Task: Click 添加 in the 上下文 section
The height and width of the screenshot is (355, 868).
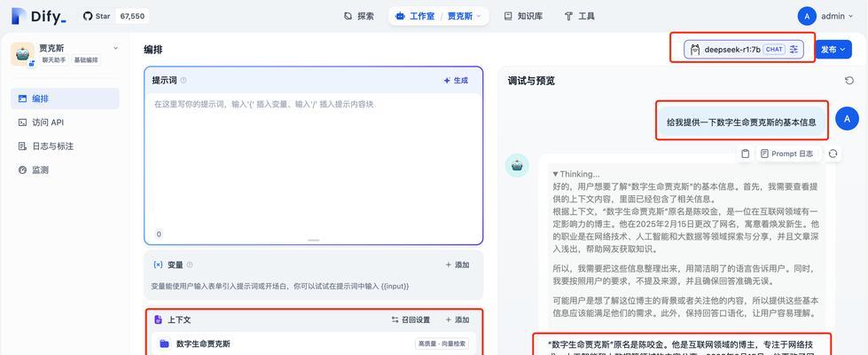Action: (457, 319)
